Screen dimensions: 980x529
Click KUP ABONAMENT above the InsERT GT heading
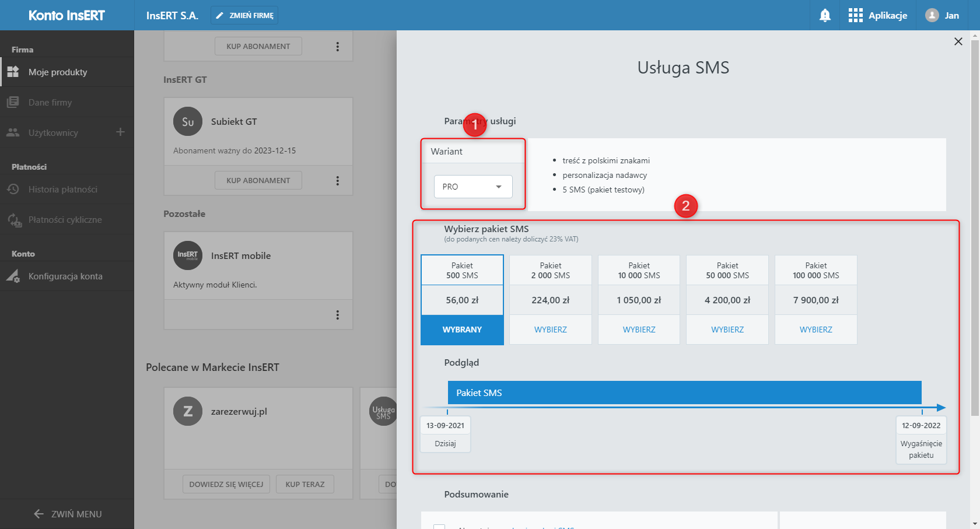[258, 46]
